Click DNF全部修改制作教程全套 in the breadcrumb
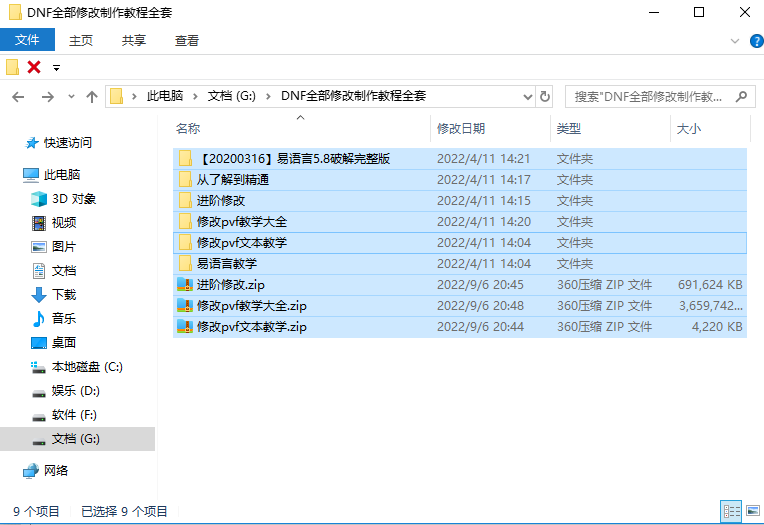This screenshot has height=525, width=764. 353,96
